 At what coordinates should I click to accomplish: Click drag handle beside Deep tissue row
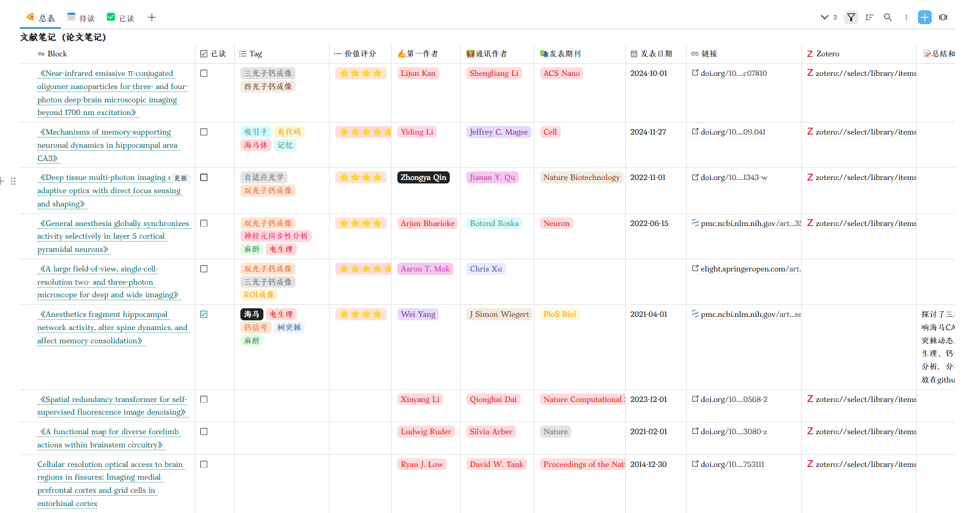click(x=13, y=181)
